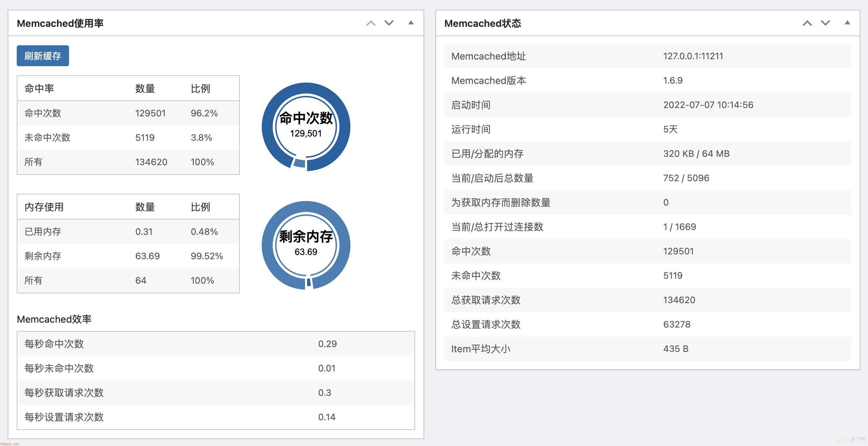The width and height of the screenshot is (868, 446).
Task: Click the 运行时间 value 5天
Action: coord(670,129)
